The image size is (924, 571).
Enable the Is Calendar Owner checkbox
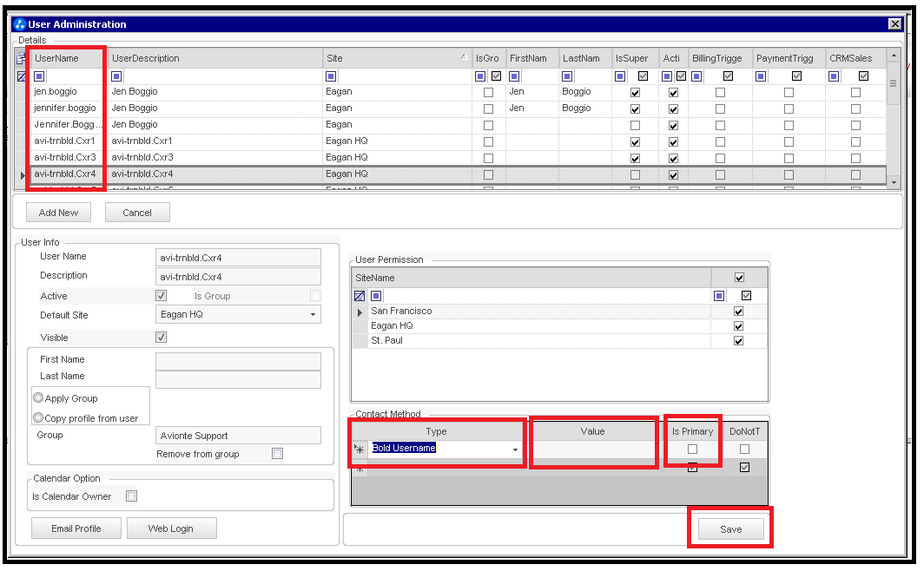coord(132,496)
